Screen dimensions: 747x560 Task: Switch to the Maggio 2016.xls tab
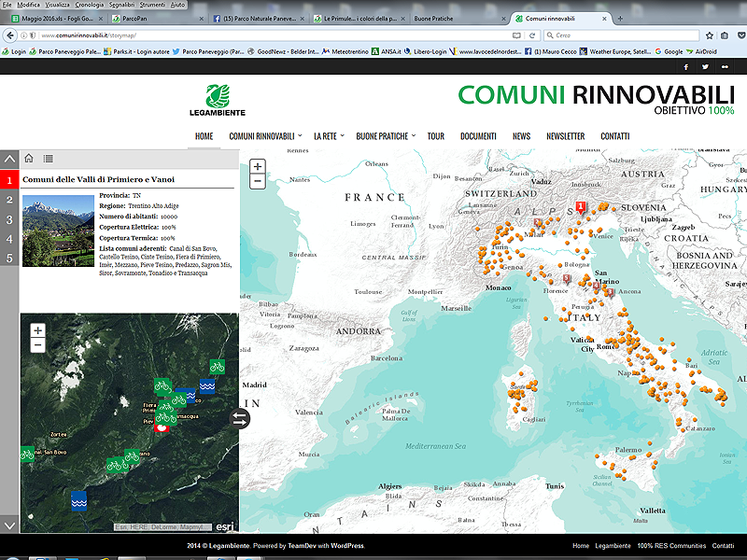[57, 19]
